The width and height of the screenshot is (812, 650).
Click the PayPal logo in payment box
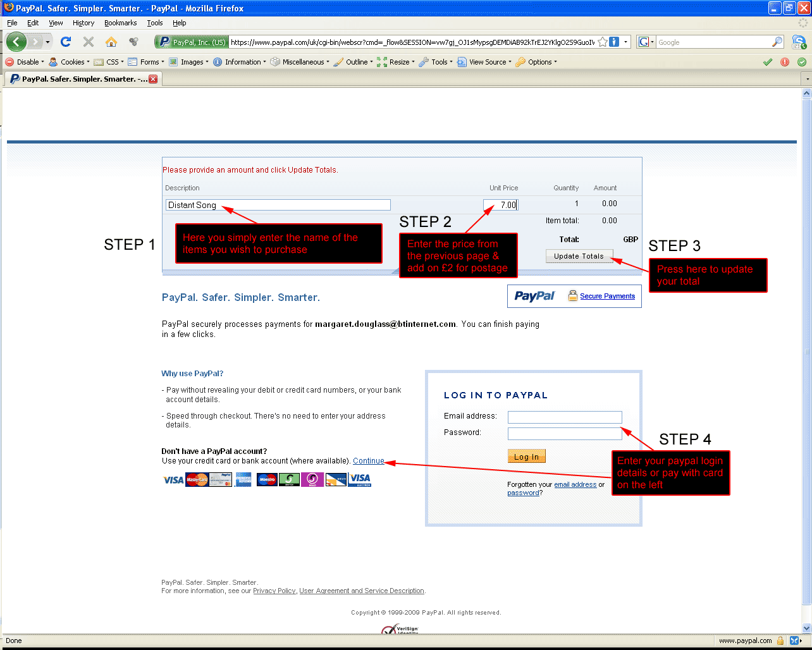pyautogui.click(x=534, y=296)
